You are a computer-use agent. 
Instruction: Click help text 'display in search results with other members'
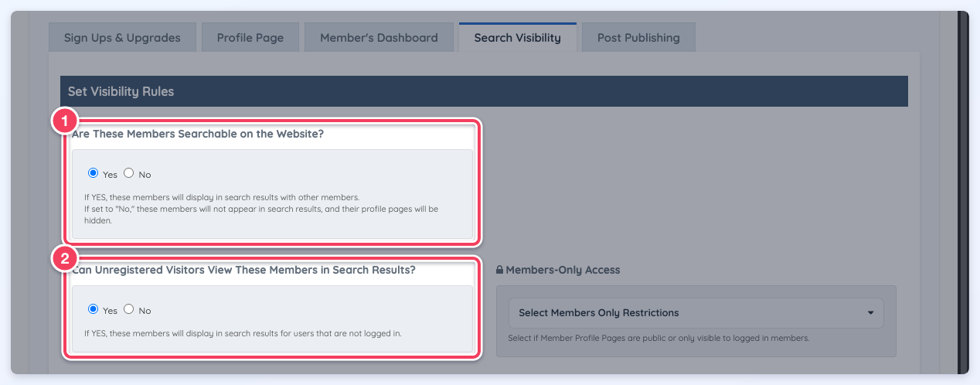(x=222, y=197)
